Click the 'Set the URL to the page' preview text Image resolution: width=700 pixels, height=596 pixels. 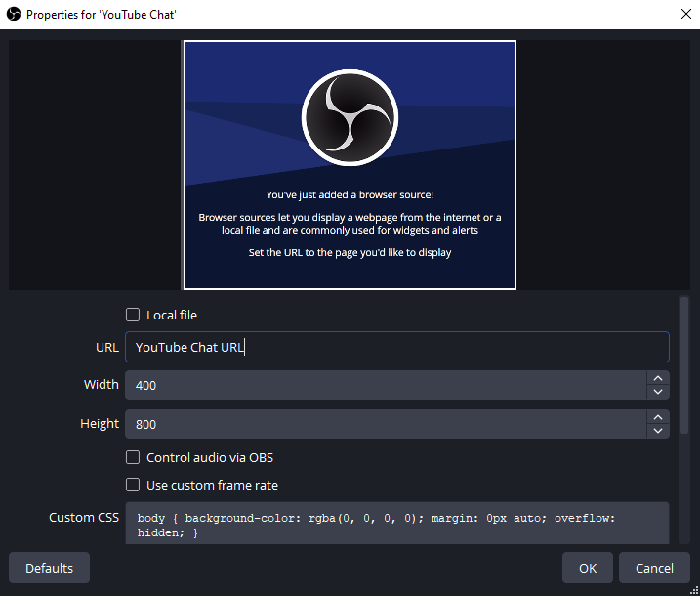tap(350, 252)
